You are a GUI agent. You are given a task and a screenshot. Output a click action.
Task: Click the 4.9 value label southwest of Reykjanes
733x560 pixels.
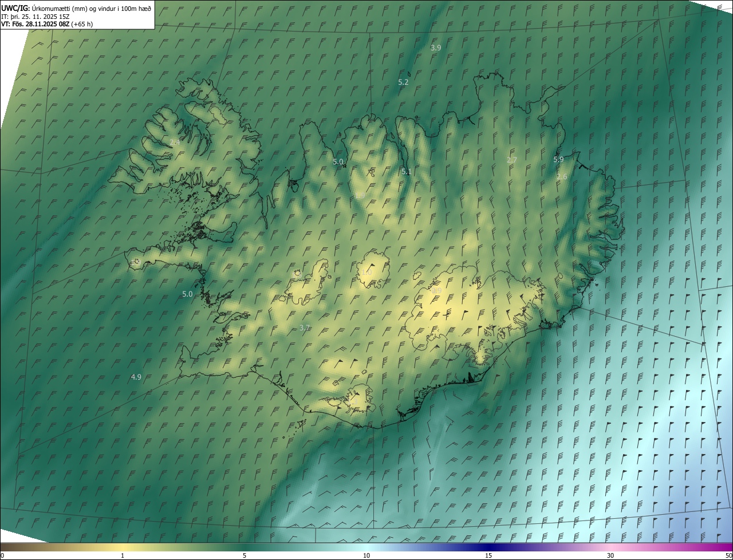pos(136,377)
